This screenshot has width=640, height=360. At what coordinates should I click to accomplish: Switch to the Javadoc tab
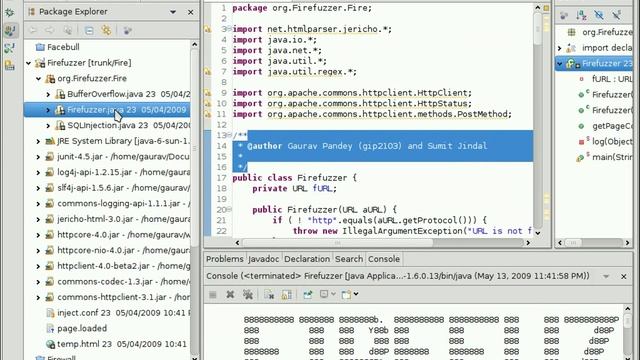coord(264,259)
